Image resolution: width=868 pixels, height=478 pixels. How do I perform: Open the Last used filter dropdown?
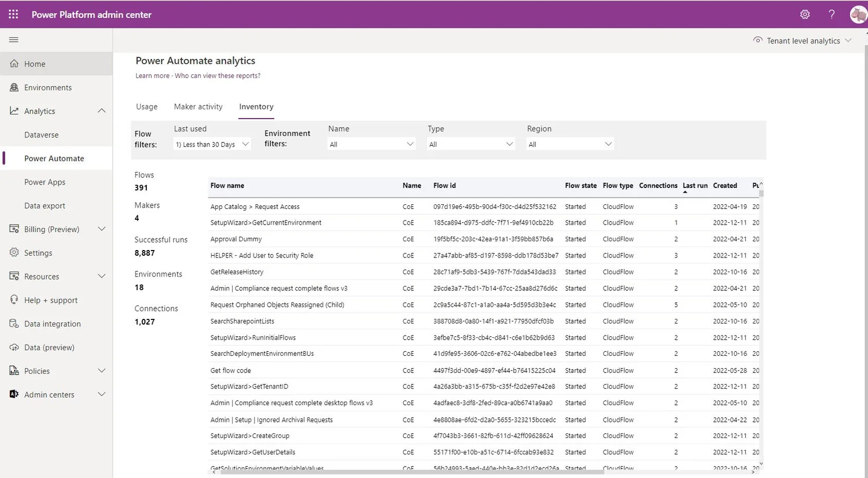pyautogui.click(x=212, y=144)
